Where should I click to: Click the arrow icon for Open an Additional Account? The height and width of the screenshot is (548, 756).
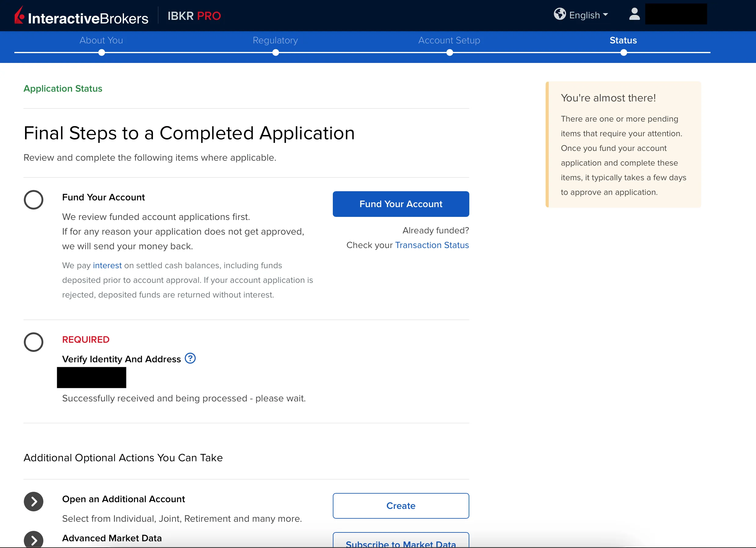34,501
